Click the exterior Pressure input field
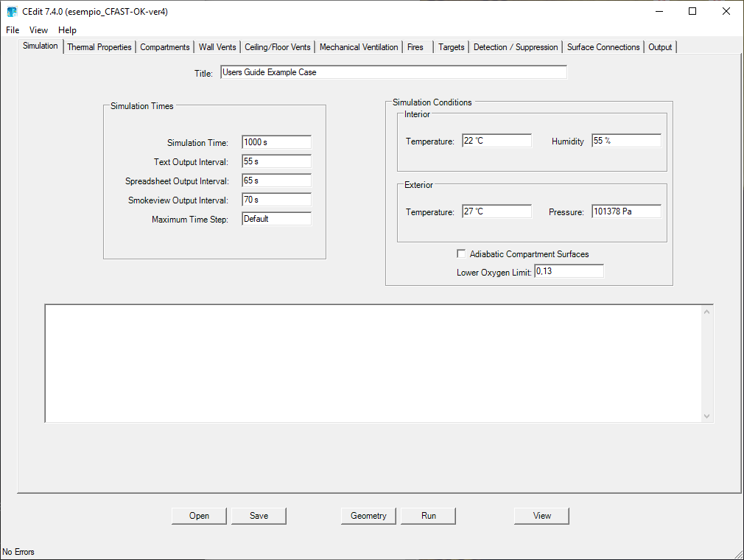744x560 pixels. [626, 211]
